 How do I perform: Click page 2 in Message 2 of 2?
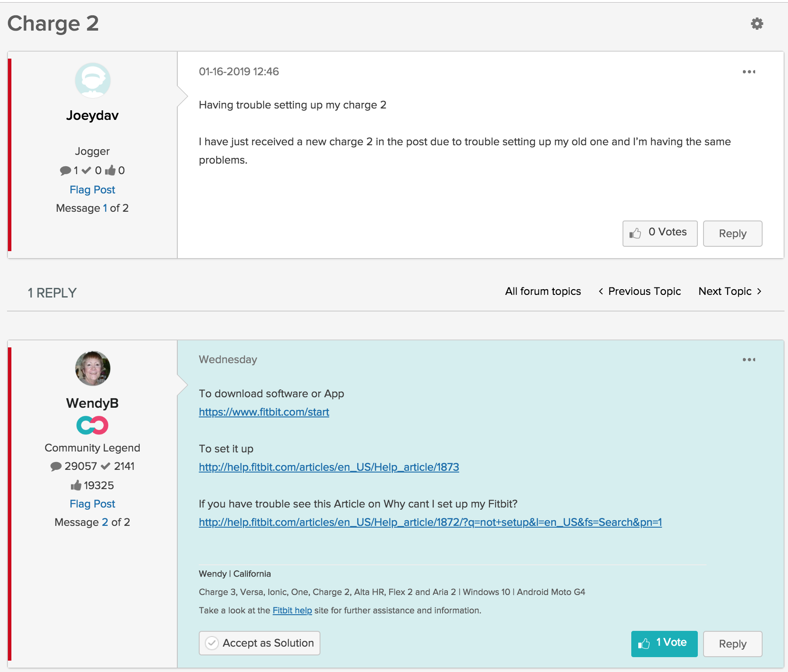click(x=104, y=521)
